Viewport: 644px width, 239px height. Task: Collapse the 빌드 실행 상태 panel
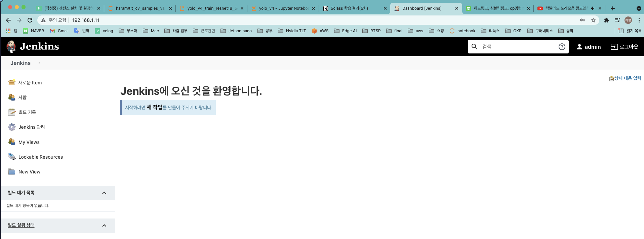[x=104, y=226]
